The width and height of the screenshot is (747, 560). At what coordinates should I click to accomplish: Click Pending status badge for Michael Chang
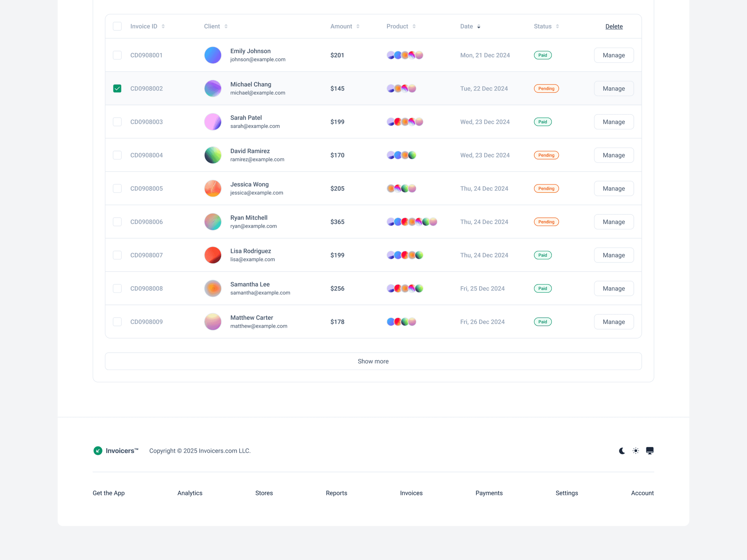(546, 89)
